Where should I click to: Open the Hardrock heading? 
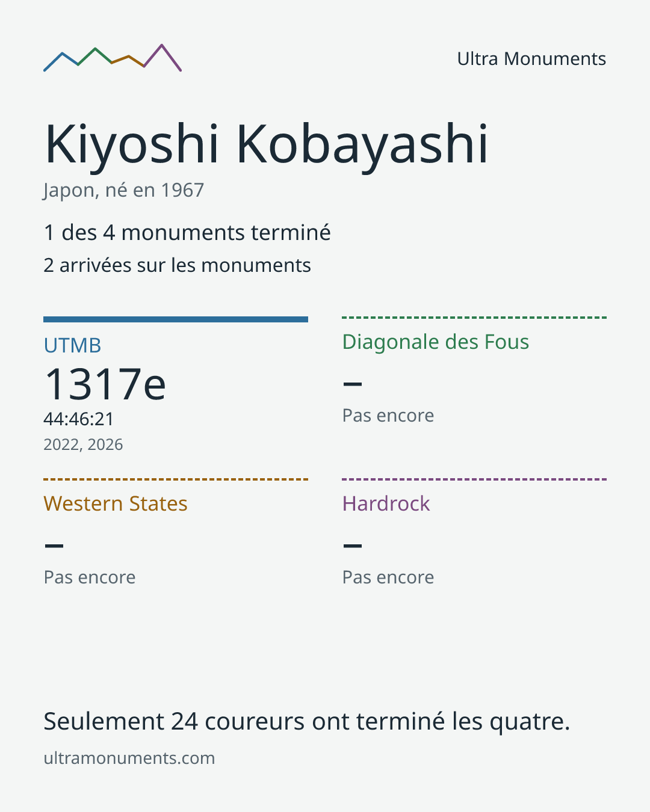tap(386, 503)
